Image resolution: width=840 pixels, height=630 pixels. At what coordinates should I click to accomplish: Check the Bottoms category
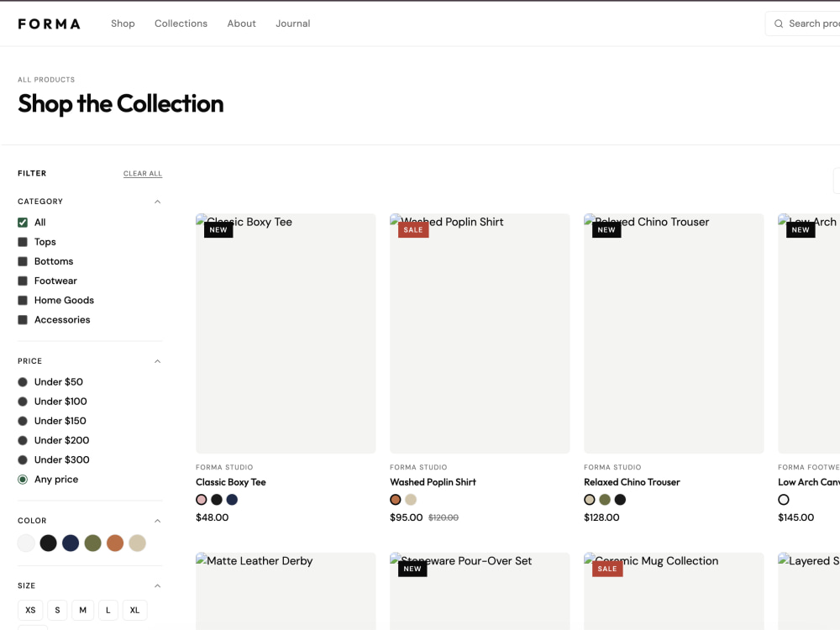coord(23,261)
